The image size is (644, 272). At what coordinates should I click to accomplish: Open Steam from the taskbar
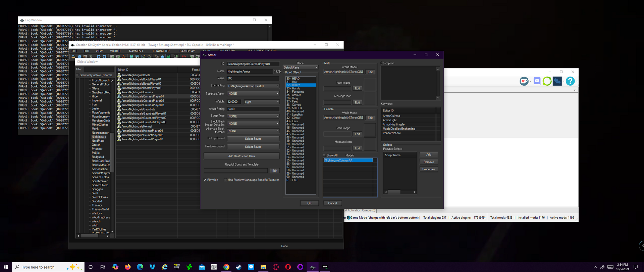tap(238, 267)
